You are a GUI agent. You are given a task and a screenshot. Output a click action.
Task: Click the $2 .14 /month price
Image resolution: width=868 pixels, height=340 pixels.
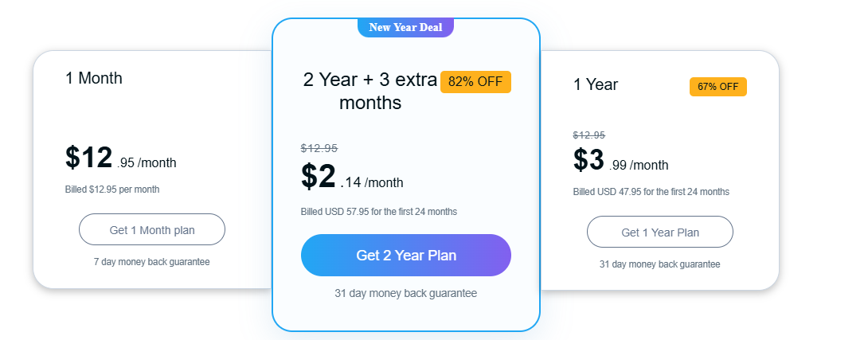pyautogui.click(x=352, y=178)
